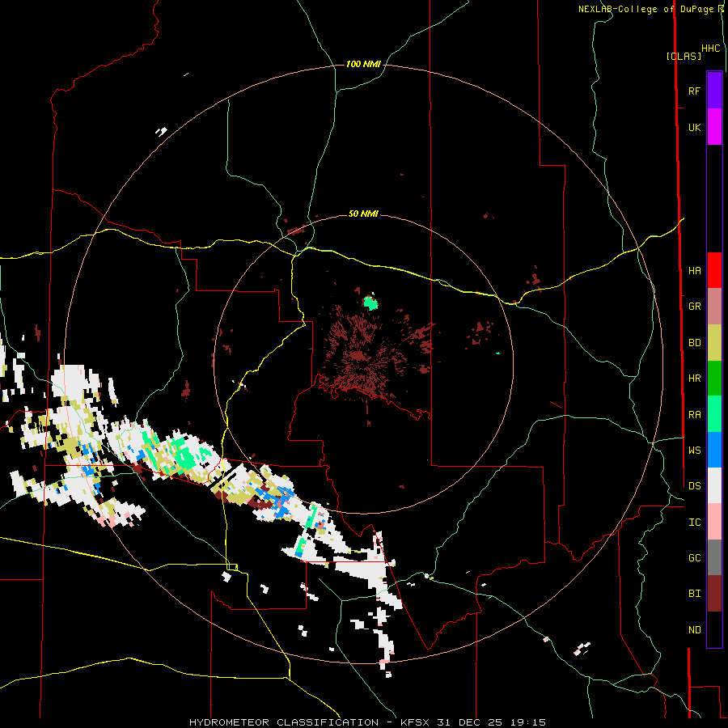Click the GC legend label text
The width and height of the screenshot is (728, 728).
pos(695,557)
